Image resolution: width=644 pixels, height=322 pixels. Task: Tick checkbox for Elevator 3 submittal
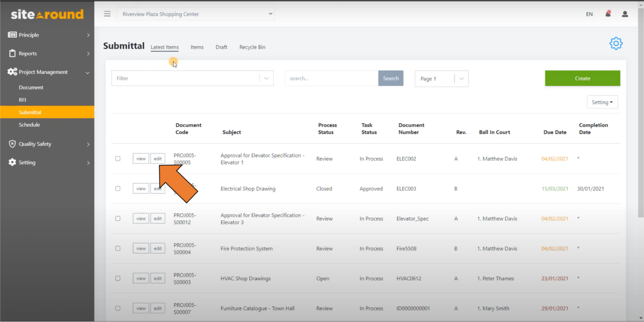click(x=118, y=218)
